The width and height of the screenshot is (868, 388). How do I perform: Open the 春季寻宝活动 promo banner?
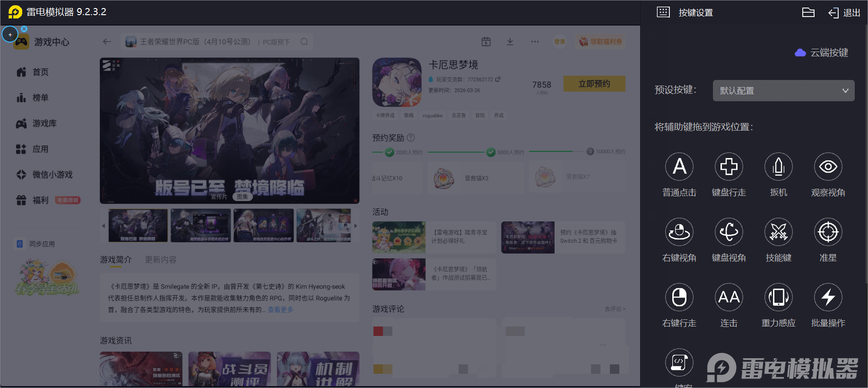[47, 278]
